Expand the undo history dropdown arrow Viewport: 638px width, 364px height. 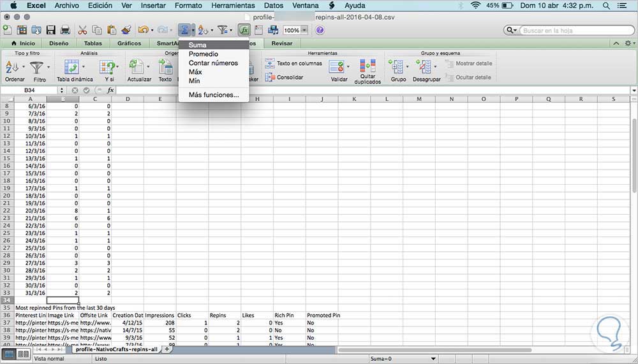click(x=152, y=30)
